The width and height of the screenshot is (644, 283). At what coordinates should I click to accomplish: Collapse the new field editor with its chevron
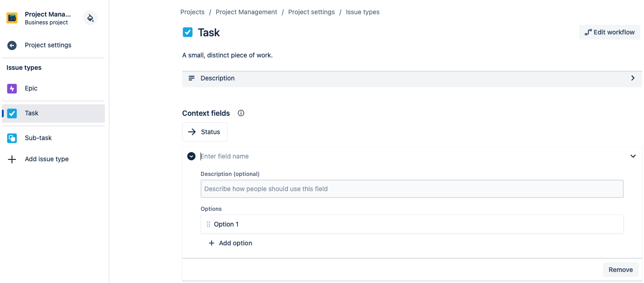pyautogui.click(x=191, y=156)
